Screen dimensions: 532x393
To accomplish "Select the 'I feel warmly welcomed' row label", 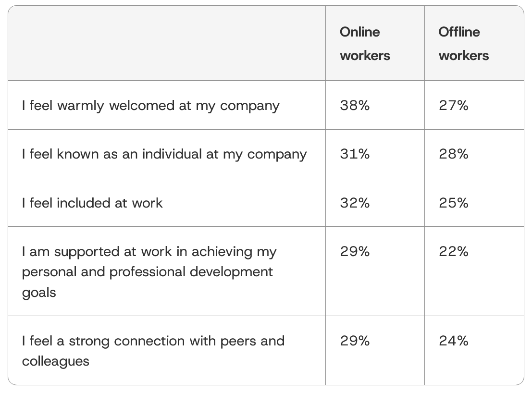I will point(150,105).
